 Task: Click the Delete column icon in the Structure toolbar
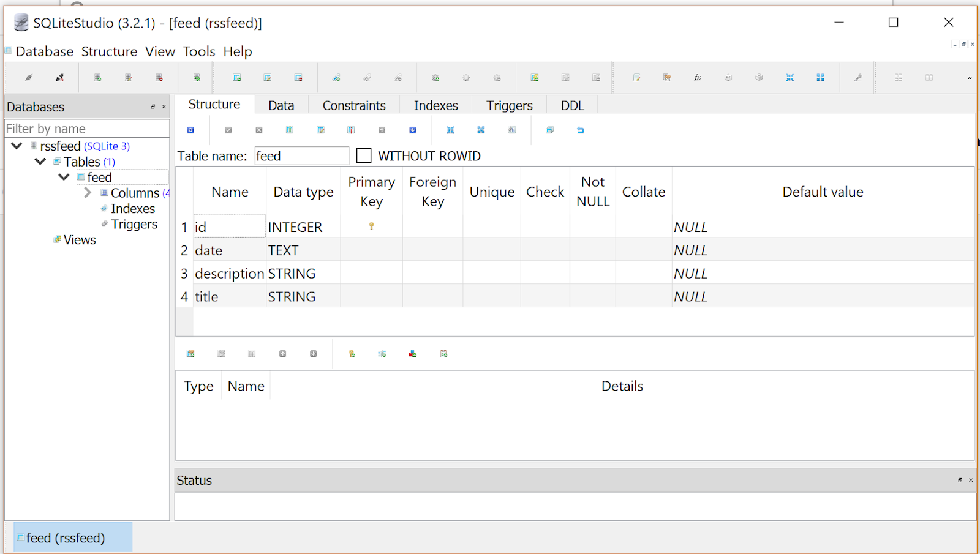(351, 130)
